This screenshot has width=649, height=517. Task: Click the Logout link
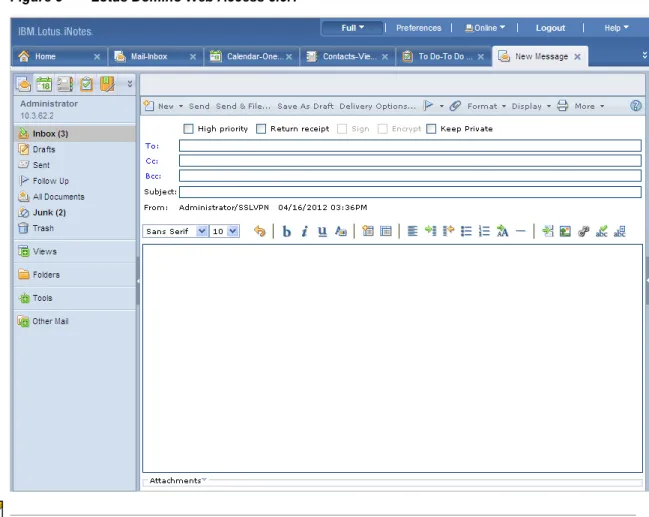click(550, 28)
